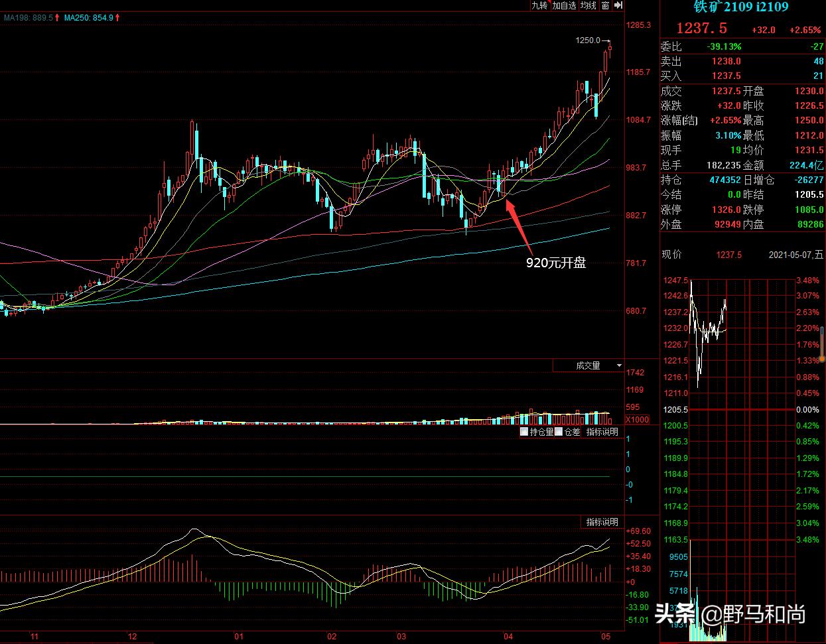
Task: Collapse the side panel with the arrow icon
Action: [x=618, y=5]
